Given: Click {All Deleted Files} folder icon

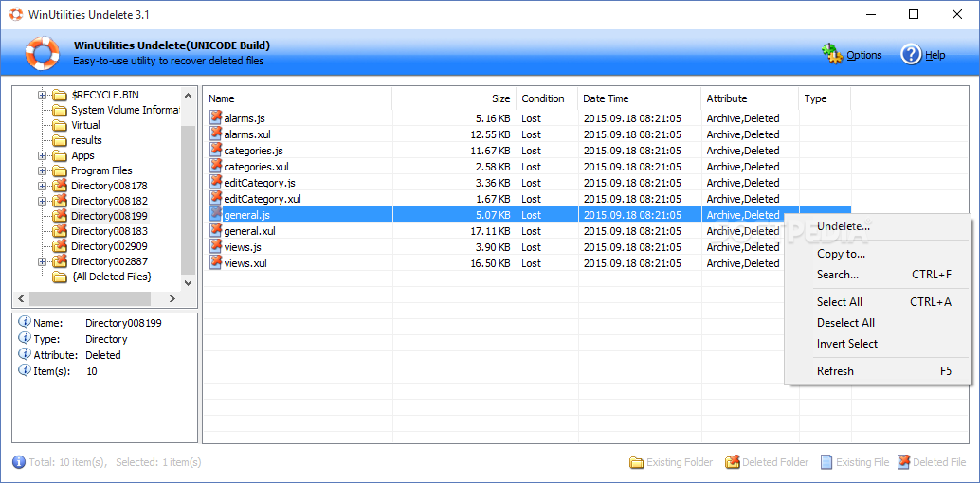Looking at the screenshot, I should tap(60, 277).
